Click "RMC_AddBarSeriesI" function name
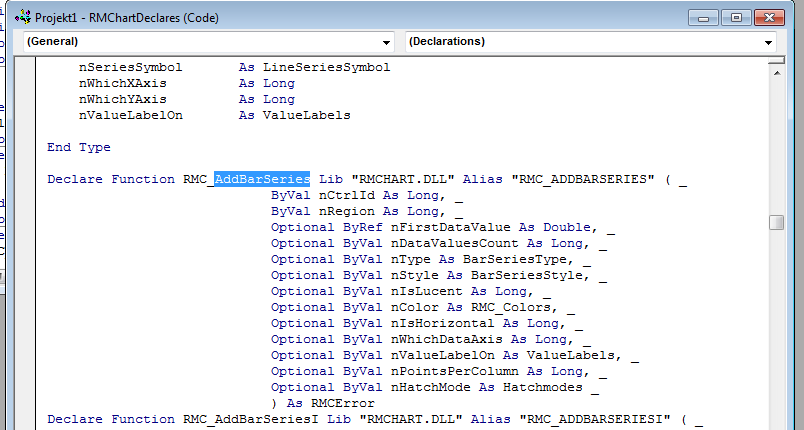804x430 pixels. tap(251, 419)
